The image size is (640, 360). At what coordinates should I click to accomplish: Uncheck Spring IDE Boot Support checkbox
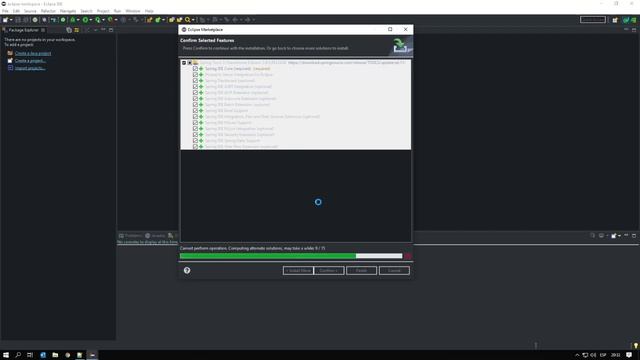tap(196, 111)
